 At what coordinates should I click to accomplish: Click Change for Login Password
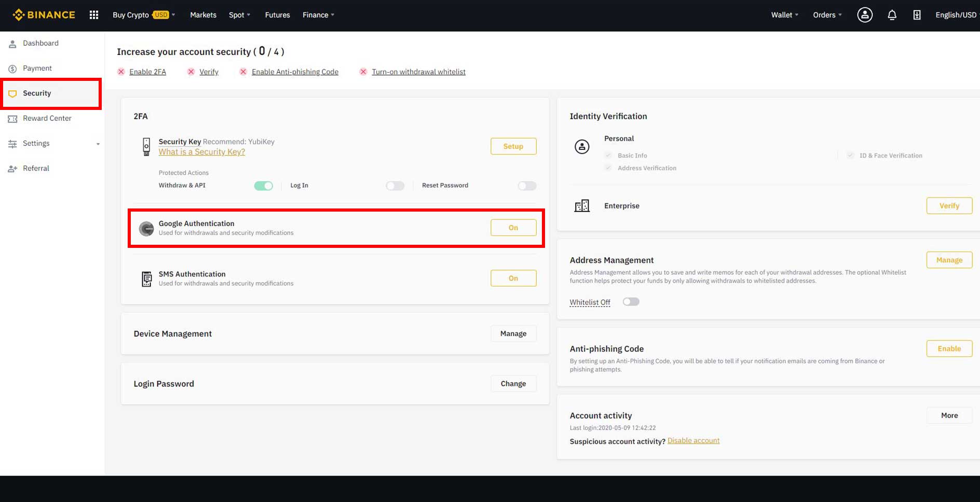point(513,384)
